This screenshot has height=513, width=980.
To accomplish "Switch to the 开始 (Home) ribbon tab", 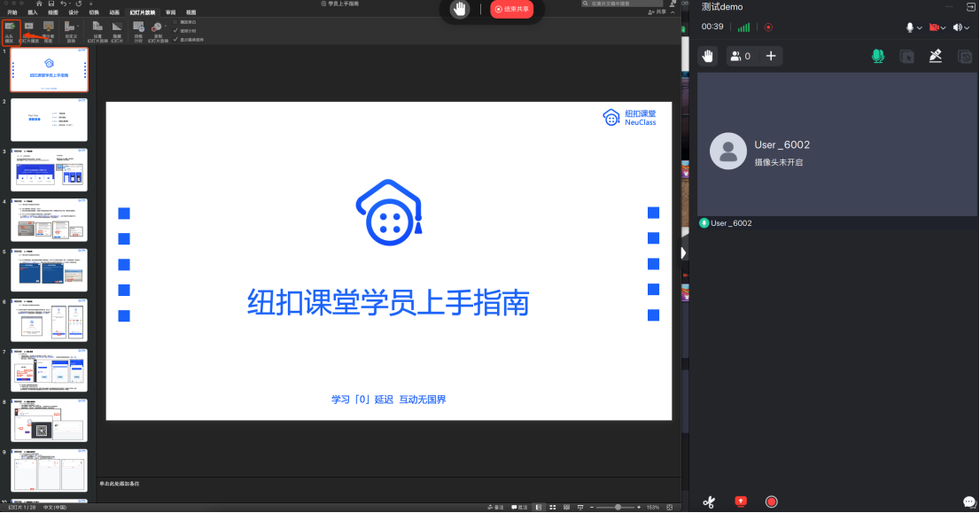I will coord(12,12).
